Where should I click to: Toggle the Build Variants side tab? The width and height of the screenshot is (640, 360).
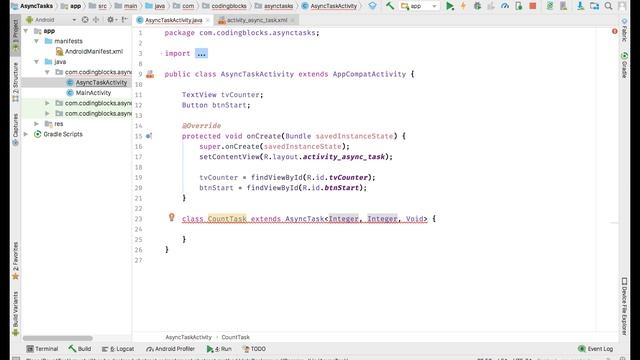coord(16,313)
